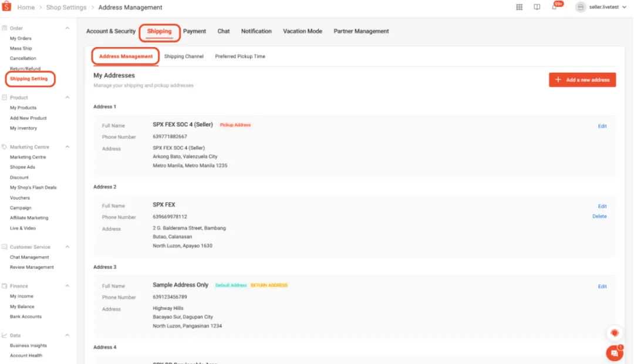Open the app grid icon in top bar
Viewport: 634px width, 364px height.
point(519,7)
